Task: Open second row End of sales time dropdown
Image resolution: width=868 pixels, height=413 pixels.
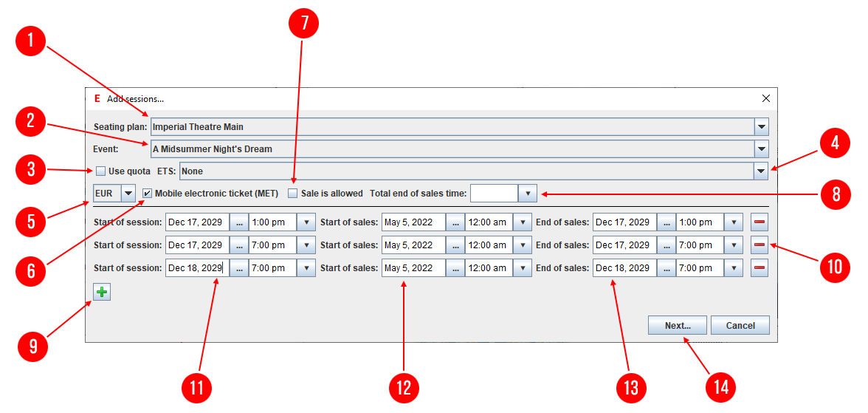Action: tap(734, 245)
